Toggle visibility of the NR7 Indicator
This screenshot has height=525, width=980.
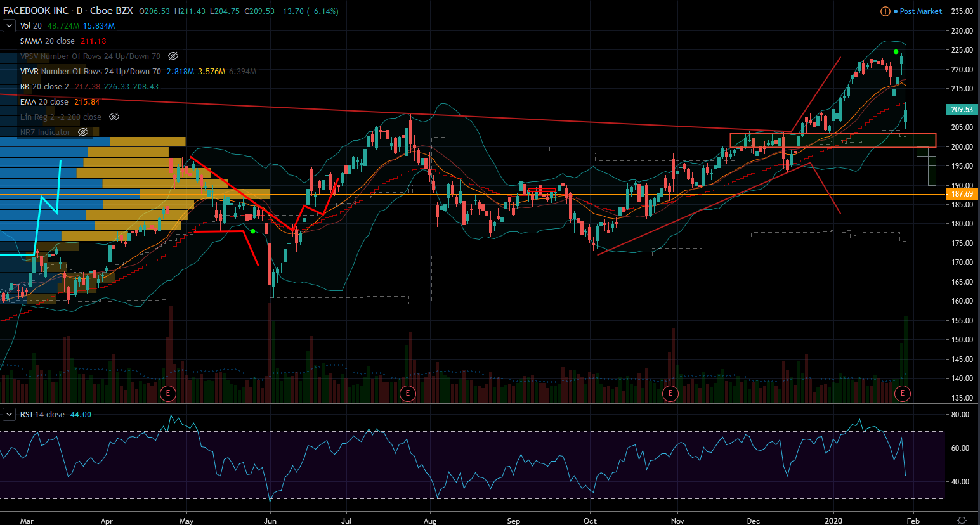pyautogui.click(x=83, y=133)
